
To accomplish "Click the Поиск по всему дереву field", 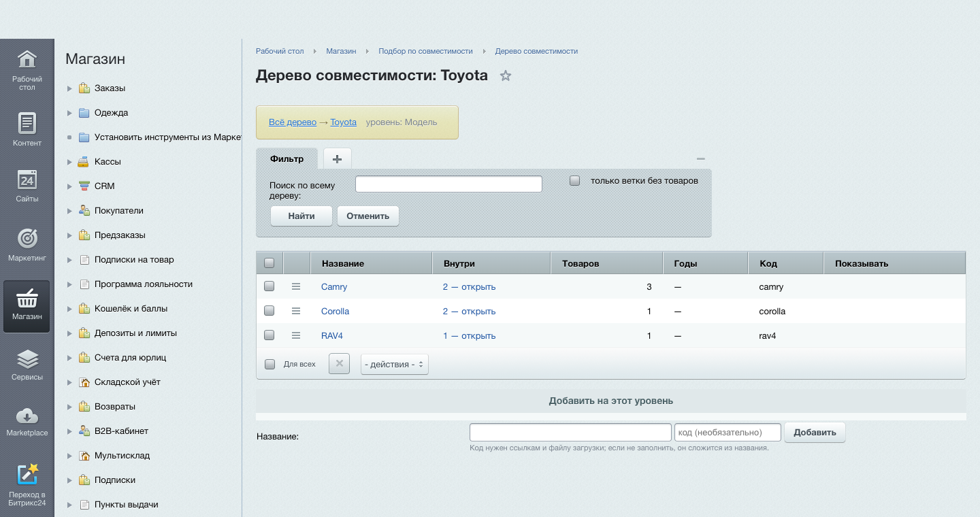I will pos(448,184).
